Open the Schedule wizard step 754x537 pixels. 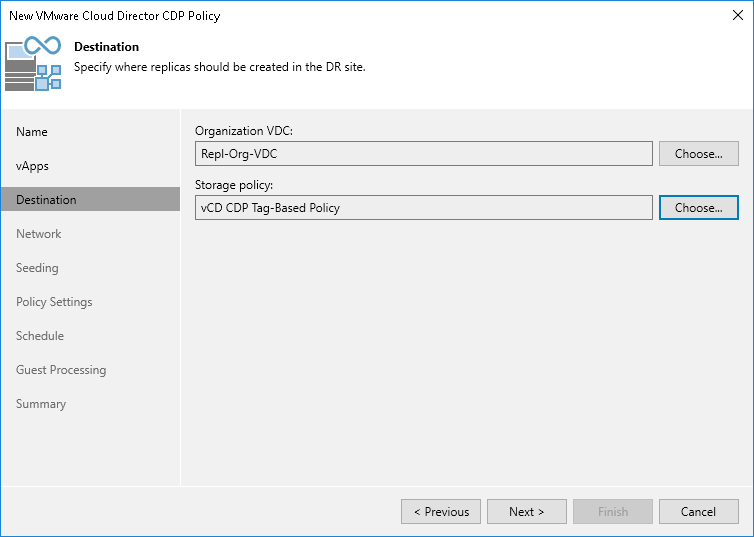click(x=40, y=336)
